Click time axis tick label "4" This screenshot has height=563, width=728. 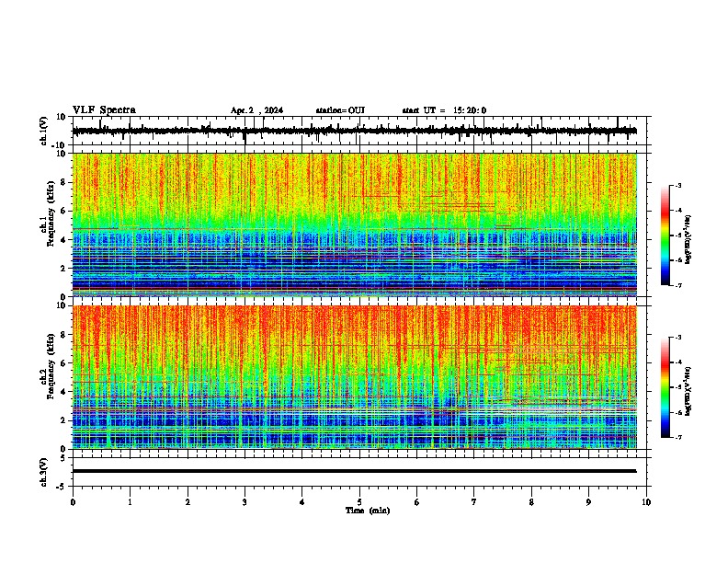(x=302, y=502)
